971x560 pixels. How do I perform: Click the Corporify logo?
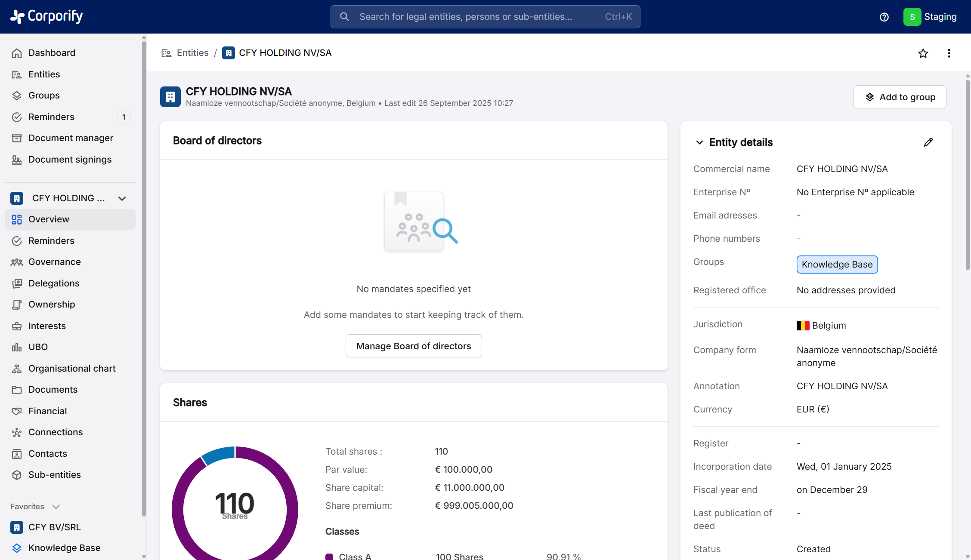[46, 16]
